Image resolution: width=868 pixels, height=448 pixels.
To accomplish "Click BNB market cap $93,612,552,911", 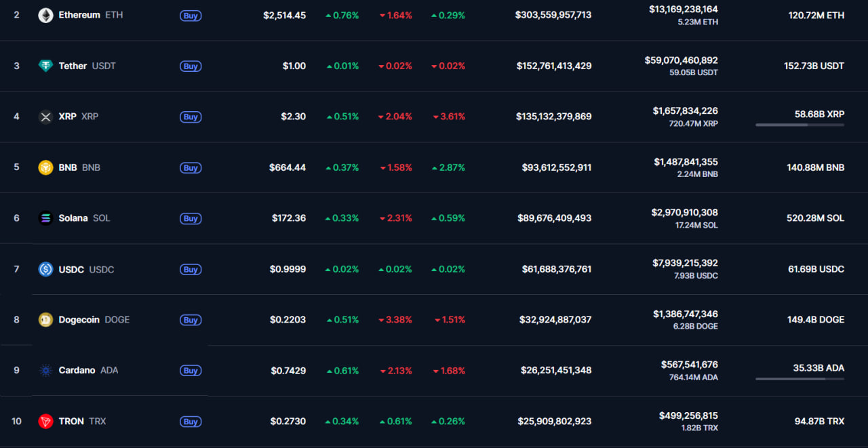I will (x=557, y=167).
